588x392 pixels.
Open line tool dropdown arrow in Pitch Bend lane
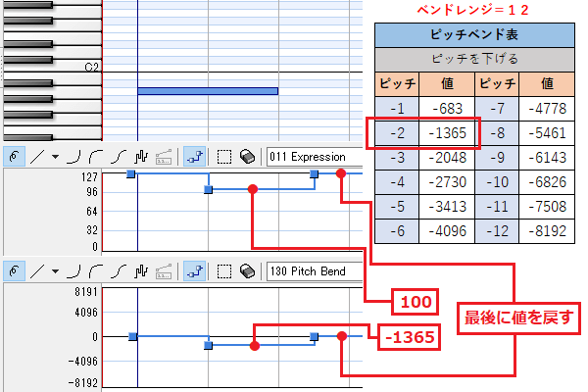54,270
